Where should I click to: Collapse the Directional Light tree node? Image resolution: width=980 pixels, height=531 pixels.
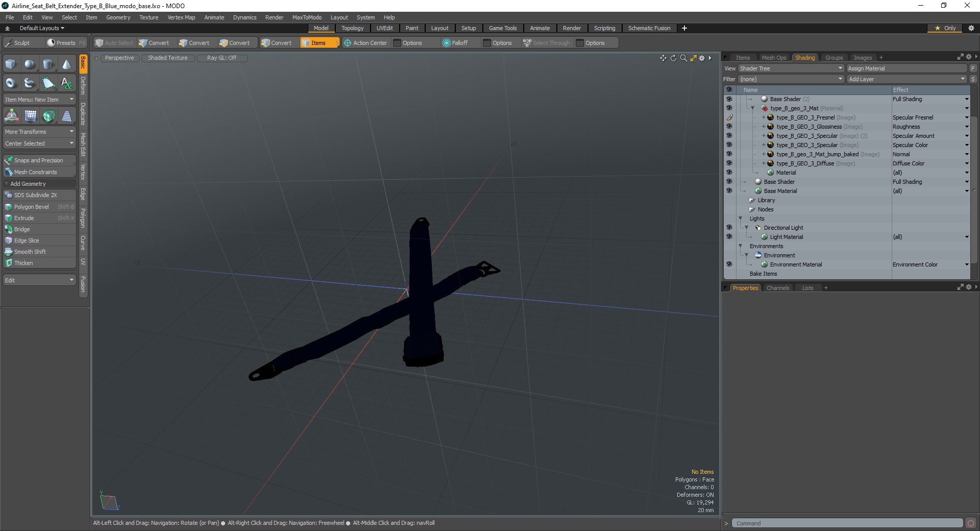pyautogui.click(x=746, y=228)
